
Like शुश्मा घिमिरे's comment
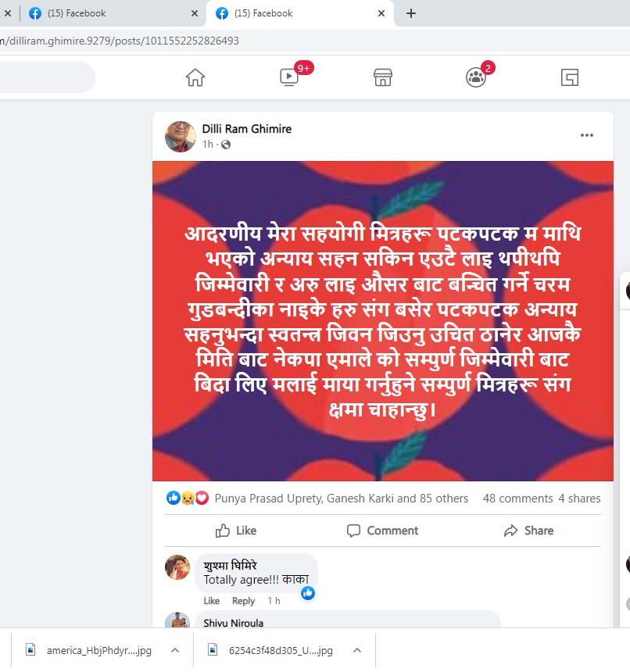click(211, 601)
